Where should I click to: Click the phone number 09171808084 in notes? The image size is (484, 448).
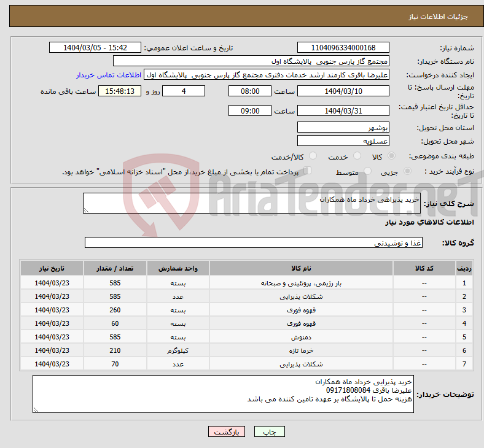(x=348, y=390)
